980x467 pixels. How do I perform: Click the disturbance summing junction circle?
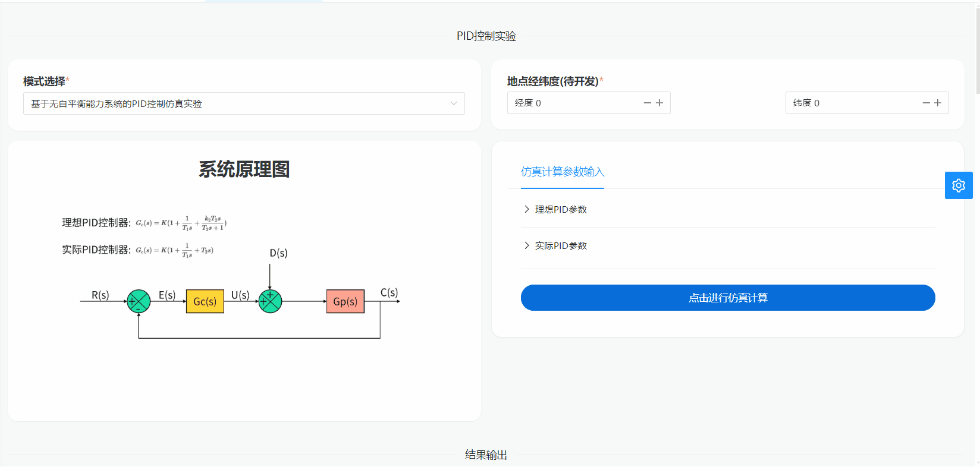(x=270, y=301)
